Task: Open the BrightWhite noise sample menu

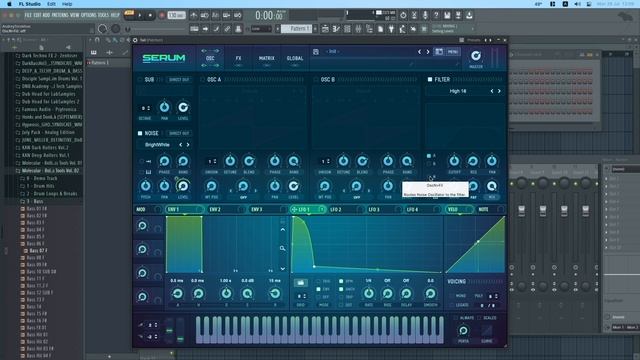Action: click(x=157, y=145)
